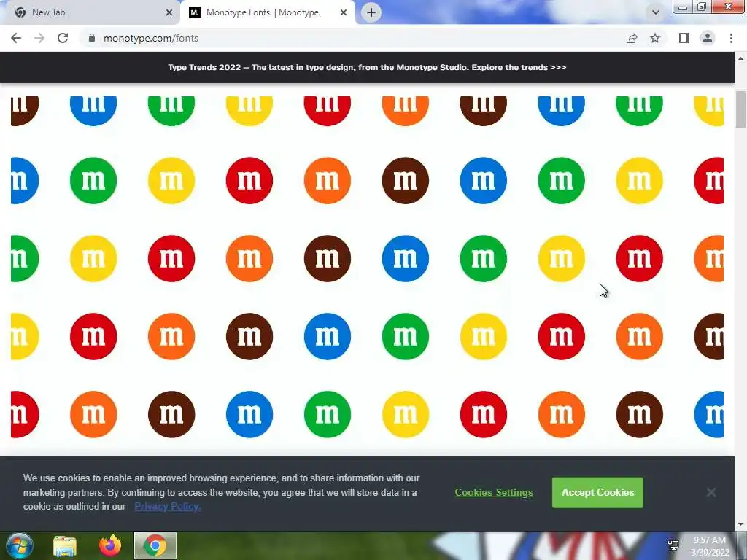Screen dimensions: 747x560
Task: Open the Chrome three-dot menu
Action: (x=731, y=38)
